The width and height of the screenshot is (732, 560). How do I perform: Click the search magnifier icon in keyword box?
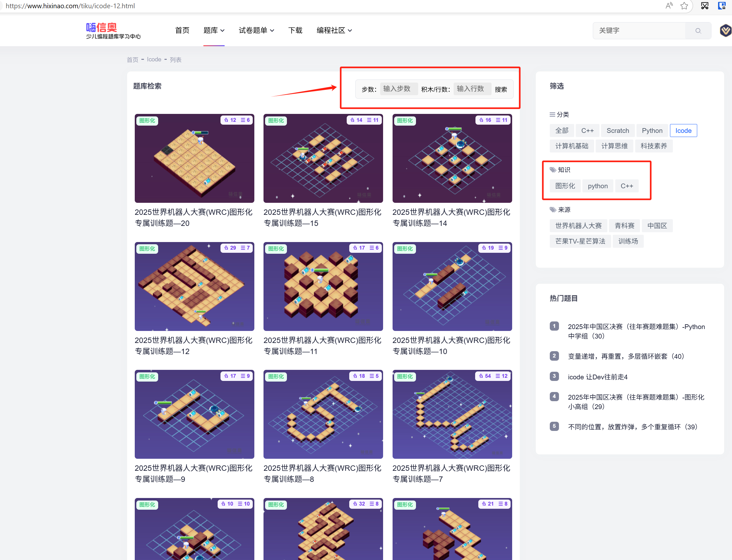(698, 31)
